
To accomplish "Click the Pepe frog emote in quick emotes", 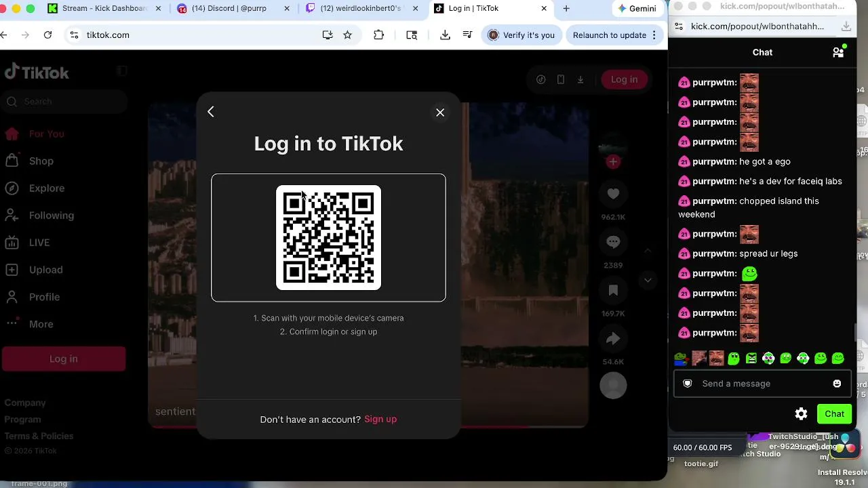I will click(681, 359).
